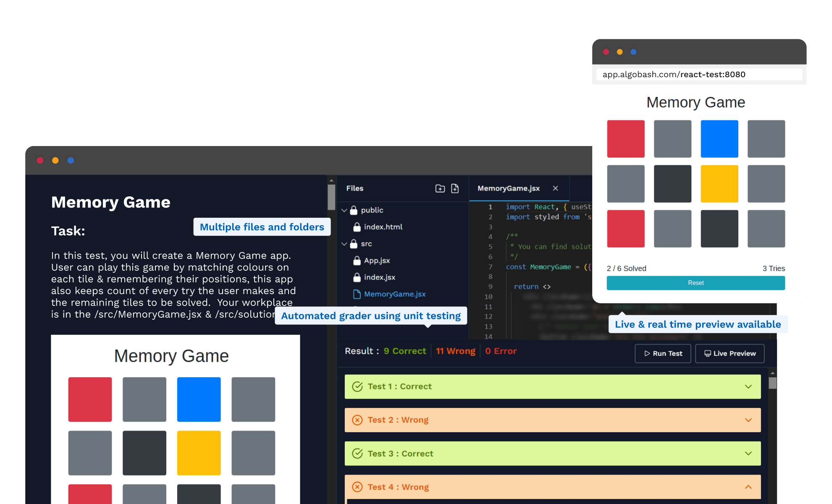
Task: Open index.jsx from the file tree
Action: pos(379,277)
